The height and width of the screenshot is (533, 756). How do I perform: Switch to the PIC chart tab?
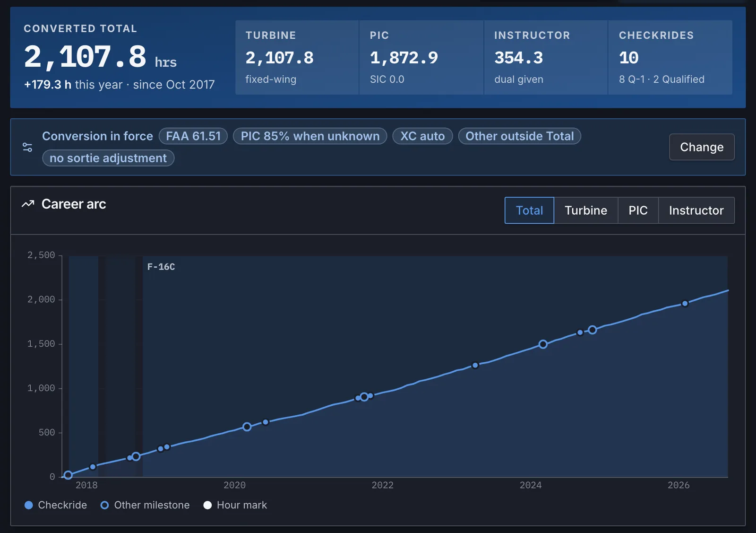(638, 210)
